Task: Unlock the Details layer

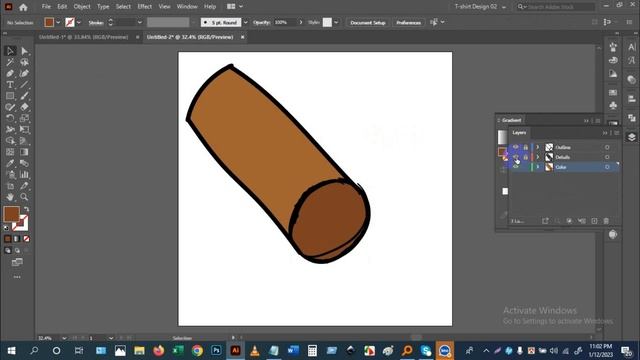Action: tap(526, 157)
